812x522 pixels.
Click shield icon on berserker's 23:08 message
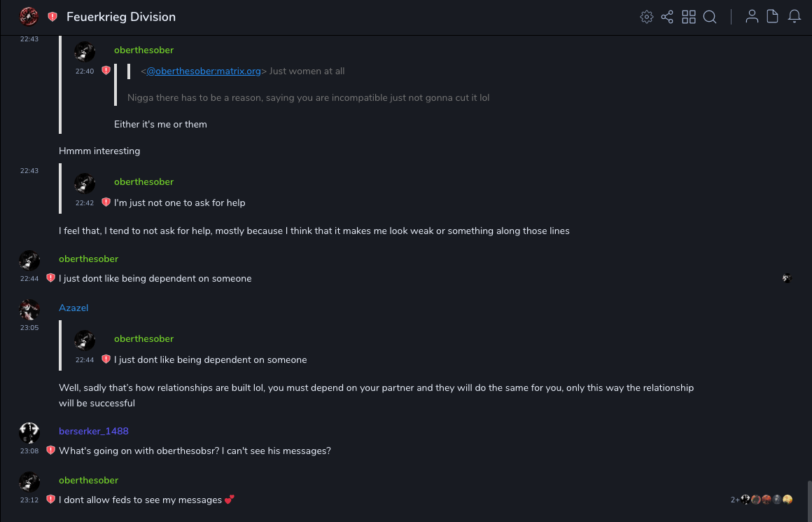click(x=50, y=451)
